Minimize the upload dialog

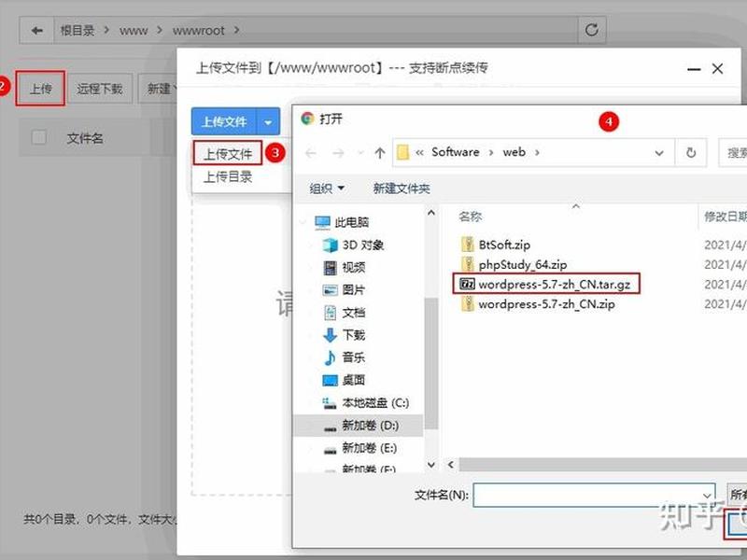[694, 69]
